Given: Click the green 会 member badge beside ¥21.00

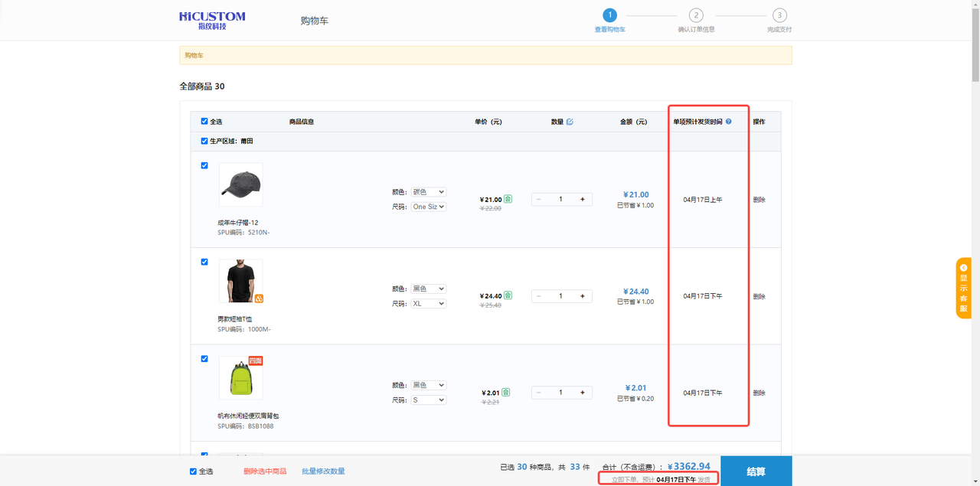Looking at the screenshot, I should [x=508, y=199].
